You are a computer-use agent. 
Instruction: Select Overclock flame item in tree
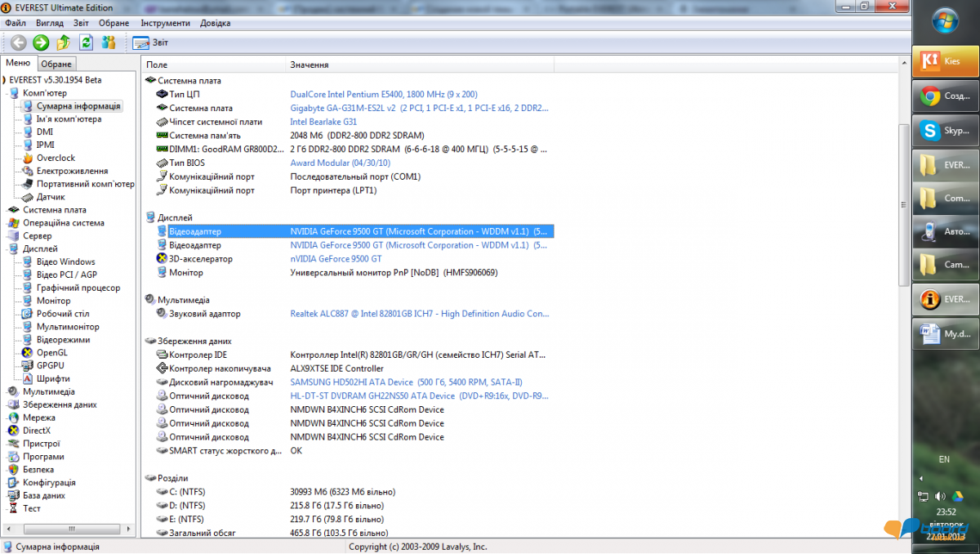pyautogui.click(x=55, y=158)
